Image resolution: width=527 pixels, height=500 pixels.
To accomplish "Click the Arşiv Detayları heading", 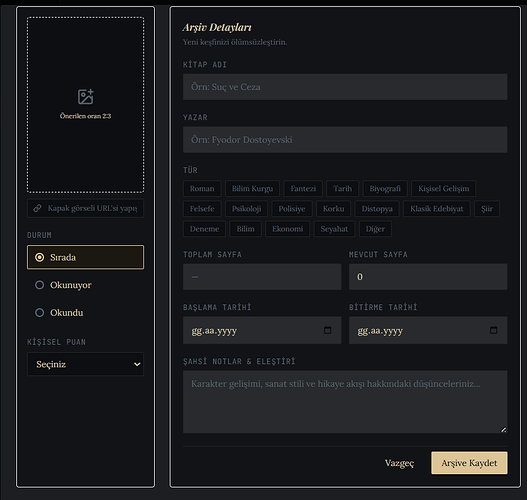I will (x=217, y=28).
